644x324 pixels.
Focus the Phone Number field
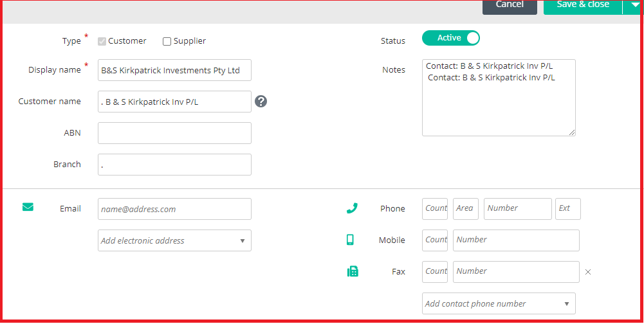click(517, 209)
